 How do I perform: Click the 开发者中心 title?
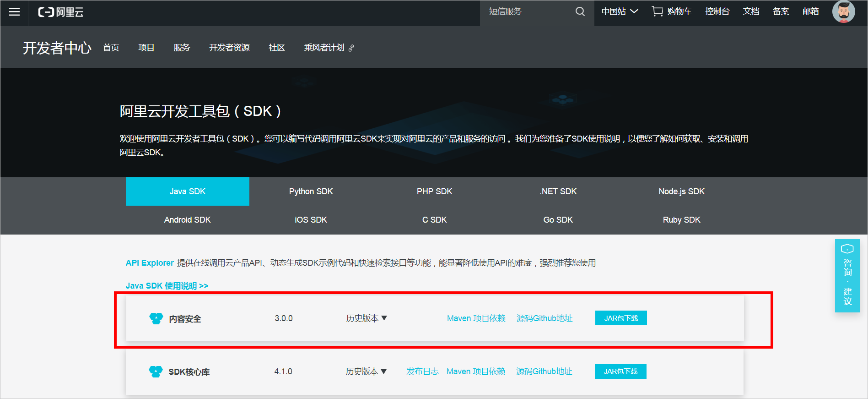(57, 48)
